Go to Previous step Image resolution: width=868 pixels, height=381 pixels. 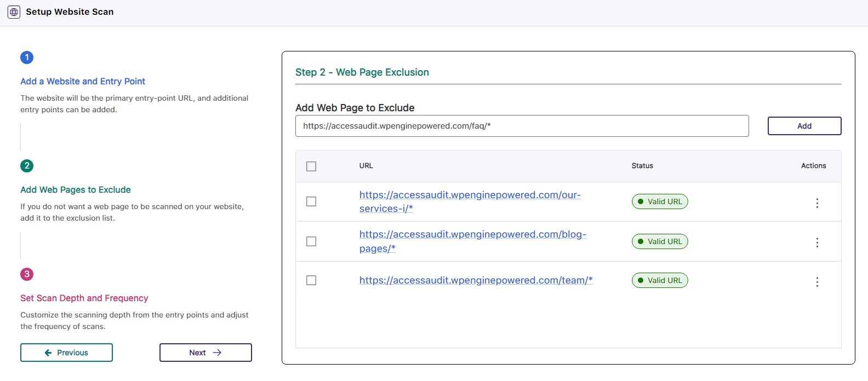click(66, 353)
